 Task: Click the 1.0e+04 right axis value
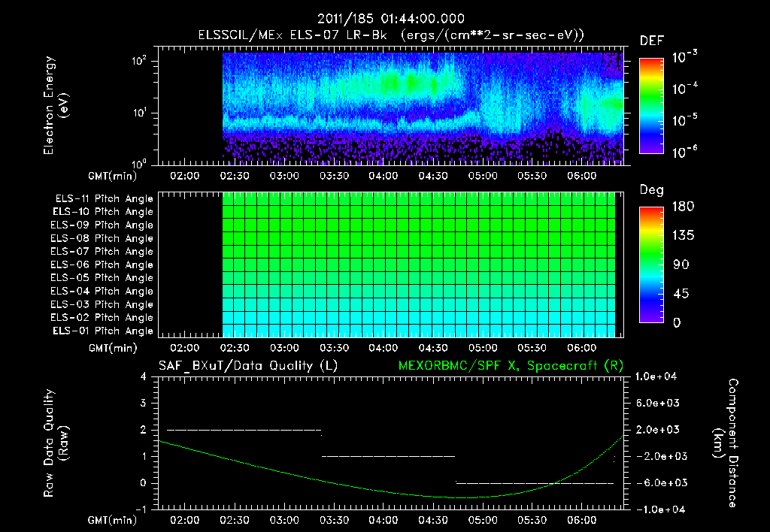pyautogui.click(x=656, y=376)
